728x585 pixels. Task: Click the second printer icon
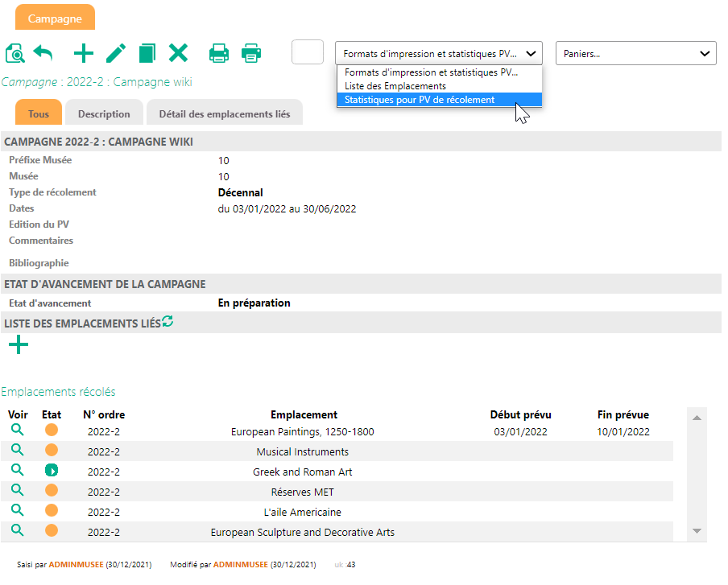pyautogui.click(x=251, y=54)
